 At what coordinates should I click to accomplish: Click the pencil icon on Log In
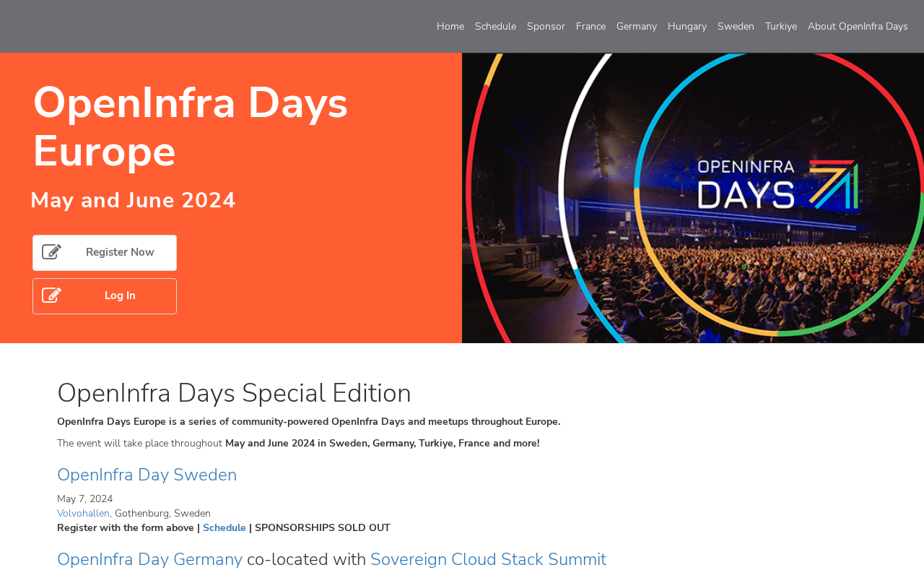coord(51,296)
